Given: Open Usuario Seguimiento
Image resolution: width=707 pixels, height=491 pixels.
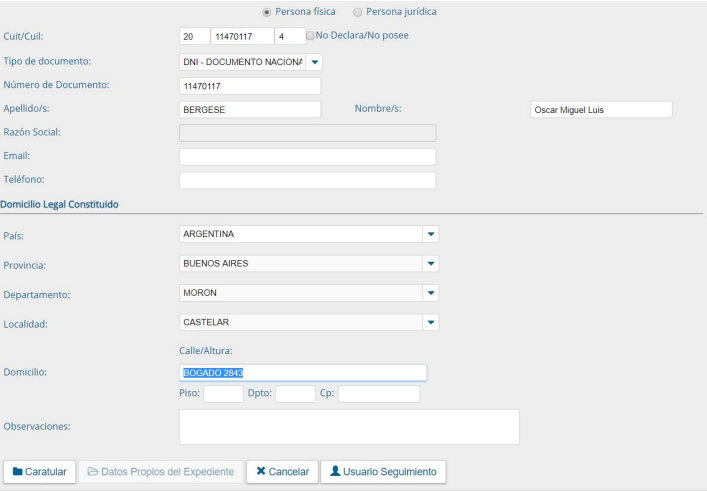Looking at the screenshot, I should click(382, 471).
